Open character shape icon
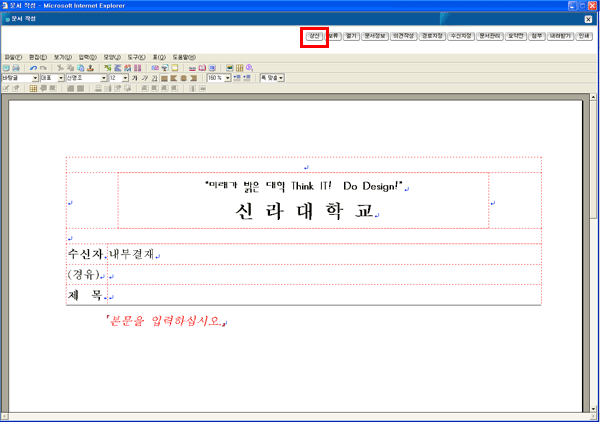600x422 pixels. click(108, 68)
